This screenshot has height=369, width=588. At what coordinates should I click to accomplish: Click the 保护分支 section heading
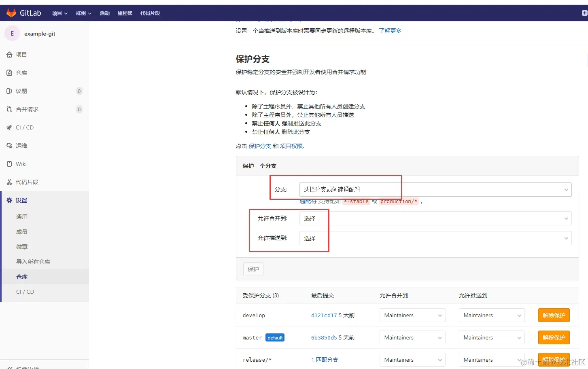pyautogui.click(x=253, y=59)
